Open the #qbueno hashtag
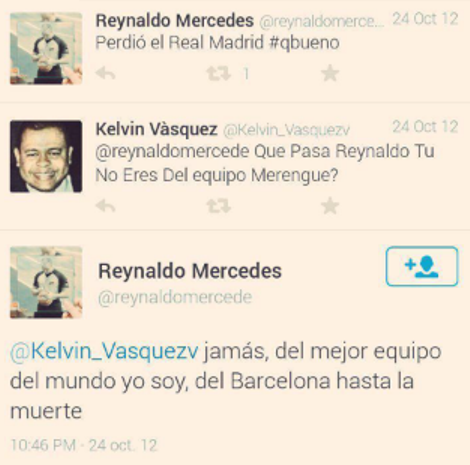 tap(304, 43)
